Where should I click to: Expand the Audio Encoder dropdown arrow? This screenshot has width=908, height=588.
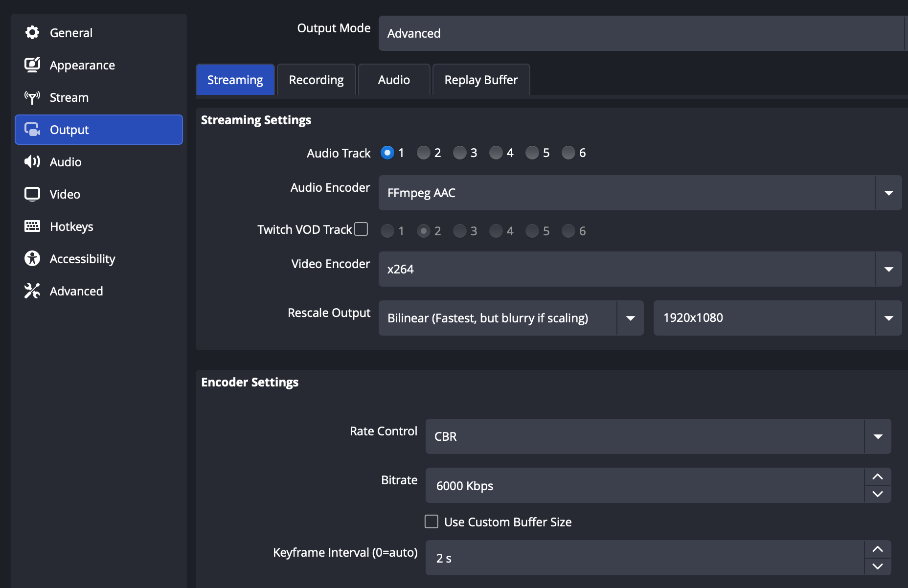tap(889, 193)
